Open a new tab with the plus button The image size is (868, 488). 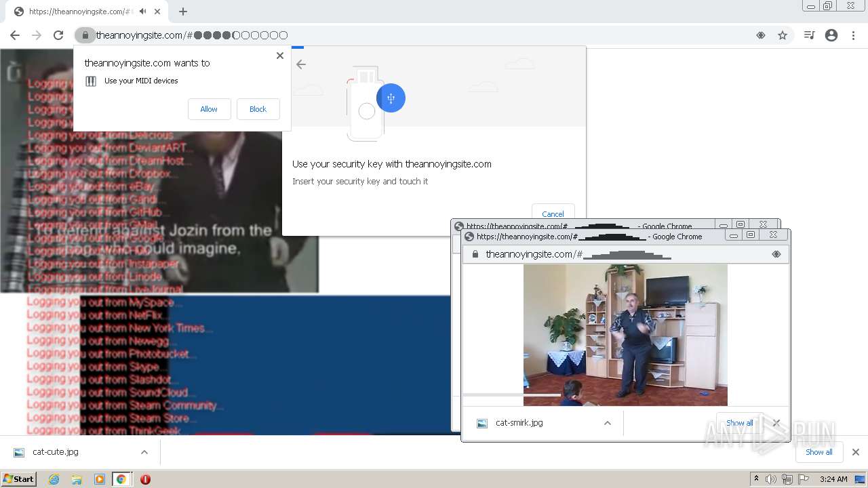[183, 12]
